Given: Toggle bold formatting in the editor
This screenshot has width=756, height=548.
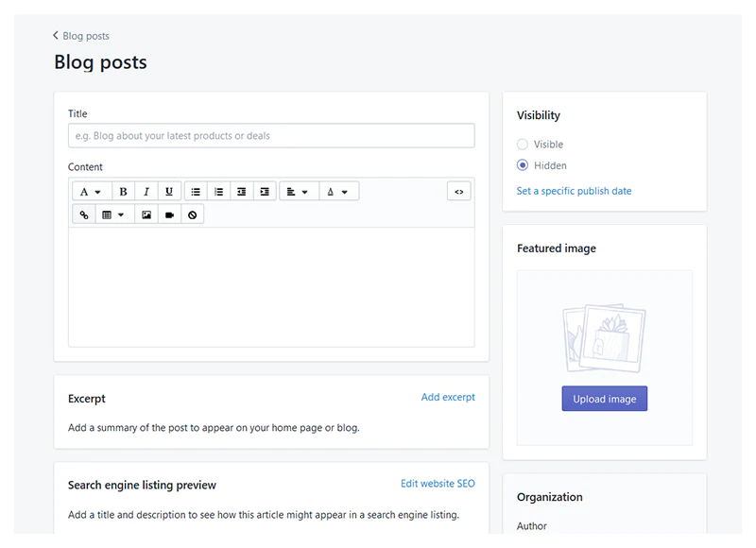Looking at the screenshot, I should coord(123,192).
